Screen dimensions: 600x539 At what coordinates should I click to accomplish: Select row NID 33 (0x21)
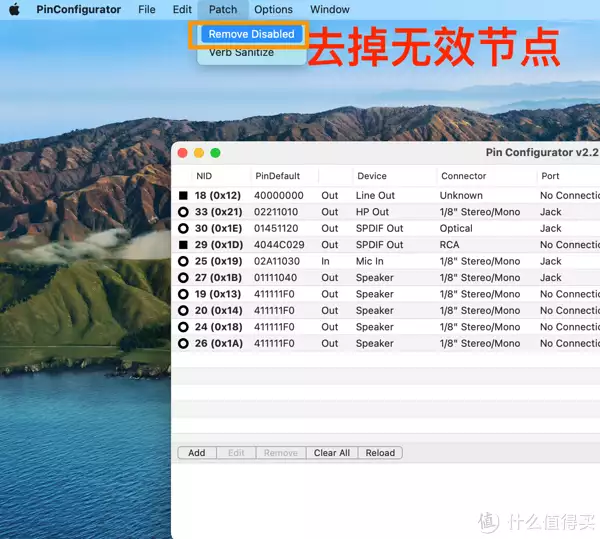pyautogui.click(x=386, y=212)
